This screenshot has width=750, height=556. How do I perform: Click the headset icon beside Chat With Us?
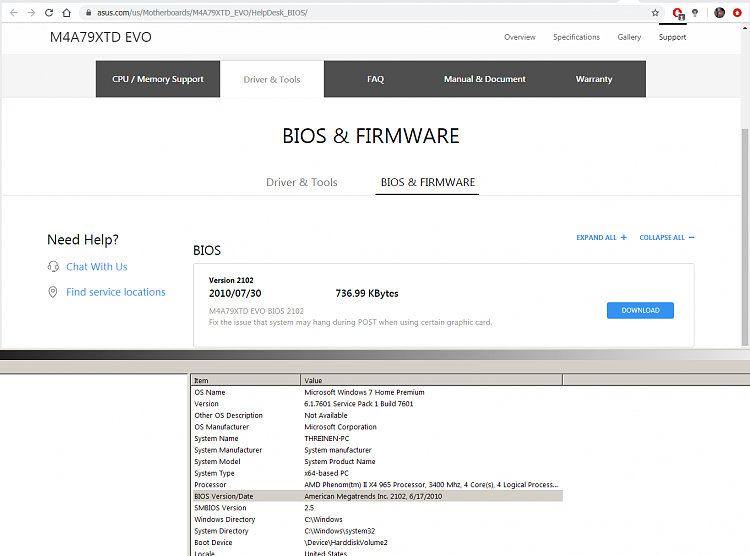[53, 267]
